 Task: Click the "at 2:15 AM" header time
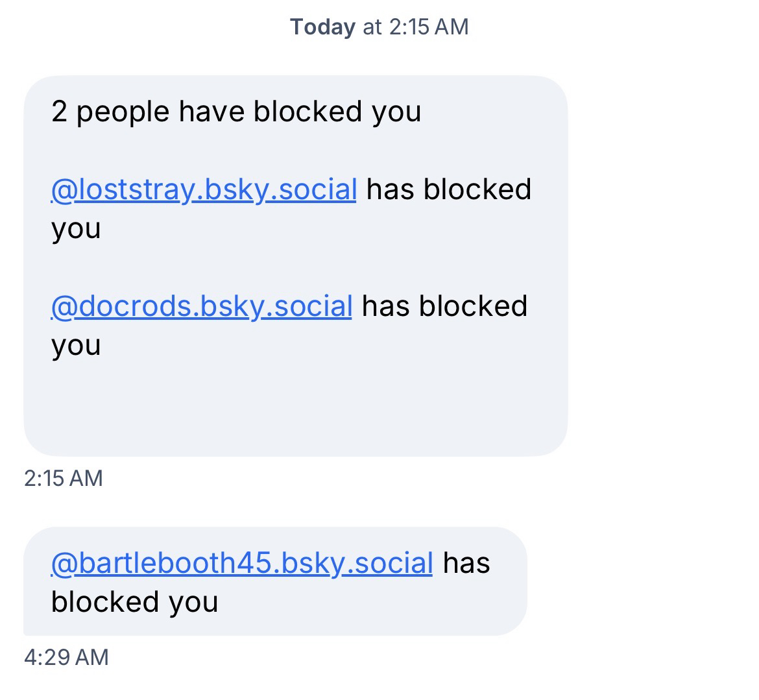click(x=416, y=27)
